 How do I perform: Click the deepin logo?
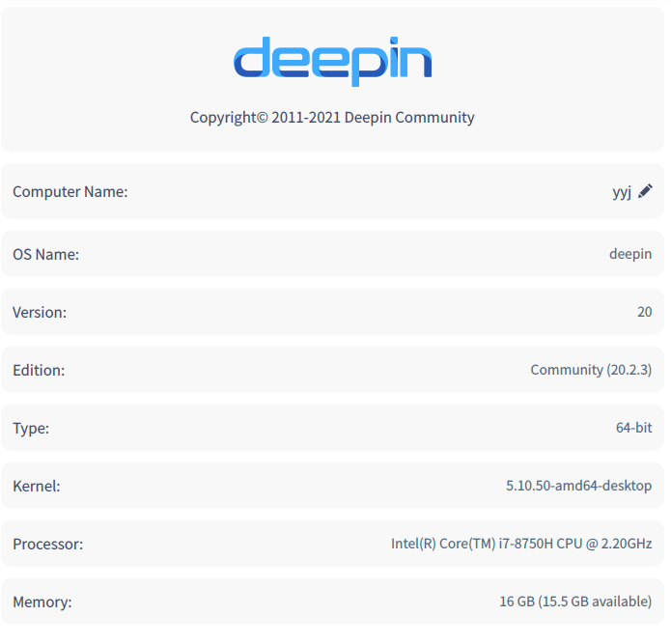332,62
